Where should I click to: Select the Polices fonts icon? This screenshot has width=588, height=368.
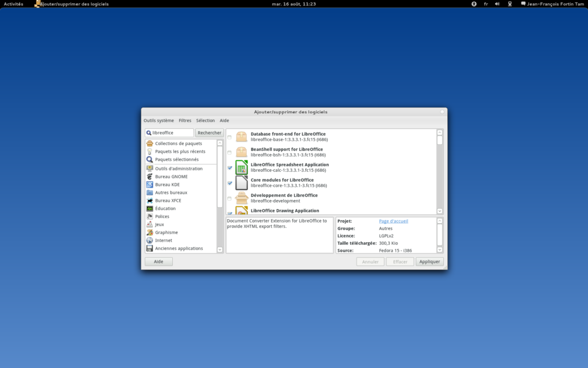[x=150, y=216]
